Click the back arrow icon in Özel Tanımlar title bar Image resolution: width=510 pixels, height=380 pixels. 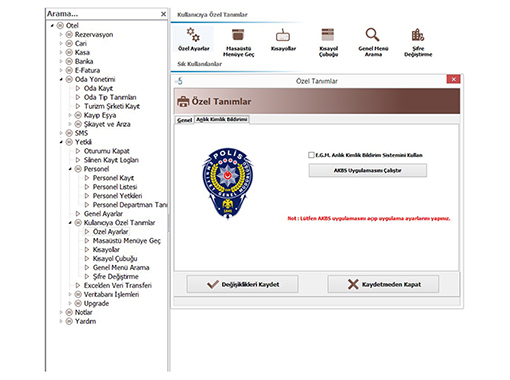pyautogui.click(x=179, y=81)
